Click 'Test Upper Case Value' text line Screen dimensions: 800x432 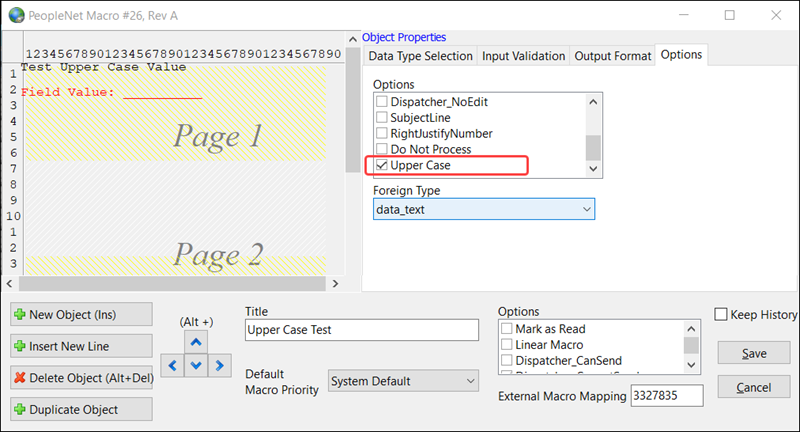[x=103, y=67]
